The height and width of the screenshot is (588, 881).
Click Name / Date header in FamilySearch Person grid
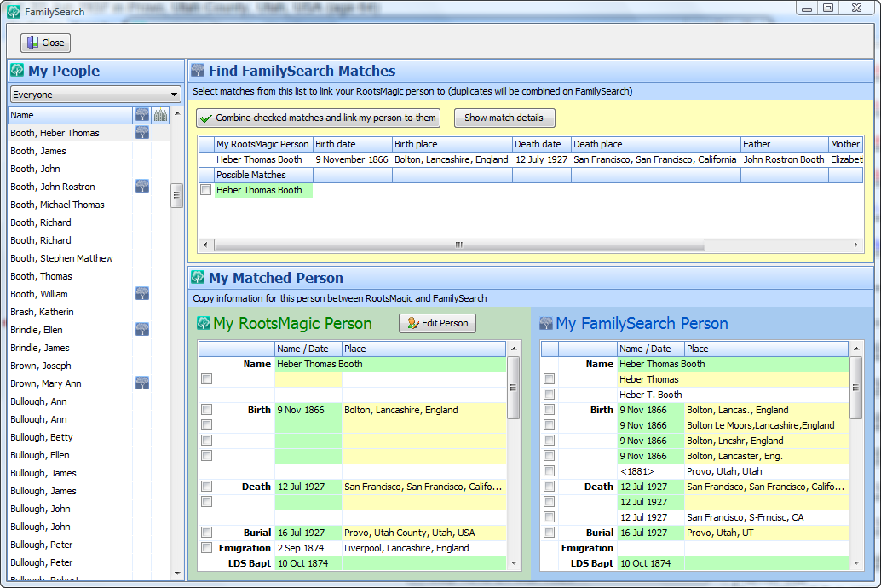tap(651, 349)
